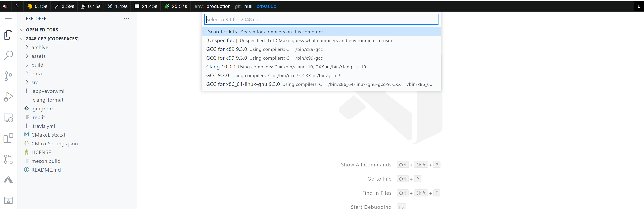Click the cd9a00c commit hash link

pyautogui.click(x=266, y=6)
